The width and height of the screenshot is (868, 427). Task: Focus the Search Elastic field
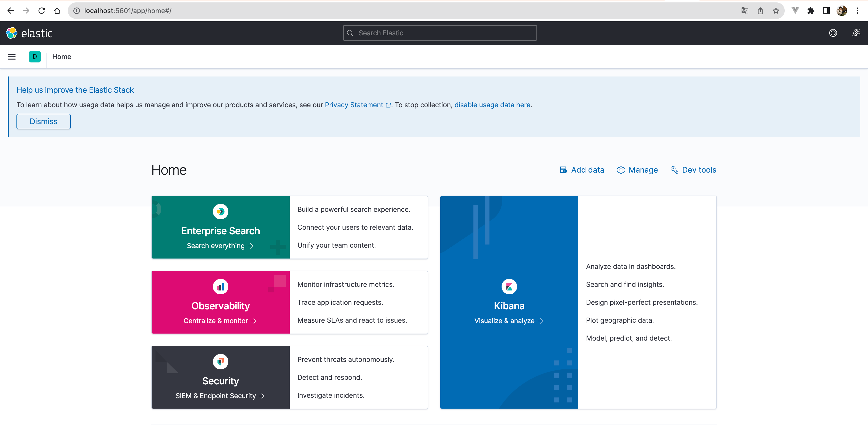(440, 33)
